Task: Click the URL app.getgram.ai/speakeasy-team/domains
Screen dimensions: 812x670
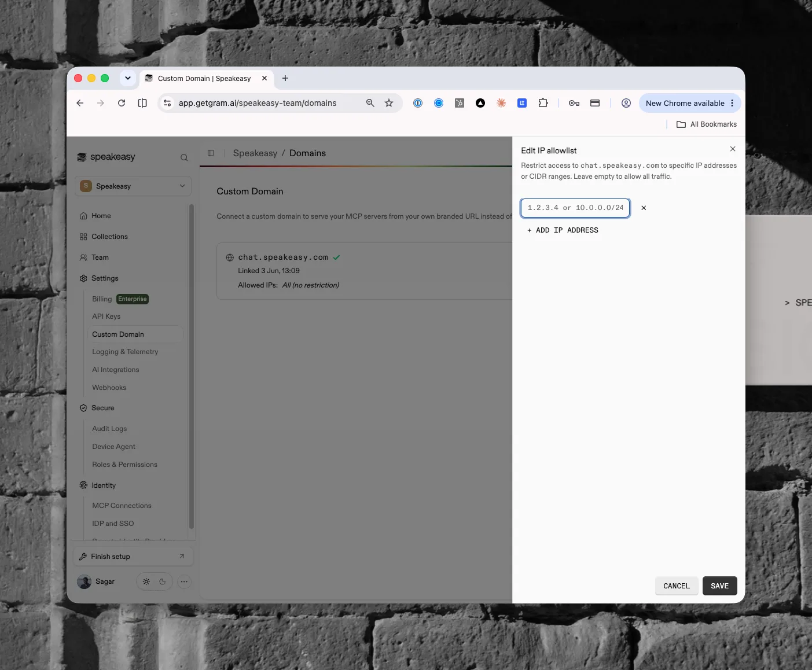Action: [258, 103]
